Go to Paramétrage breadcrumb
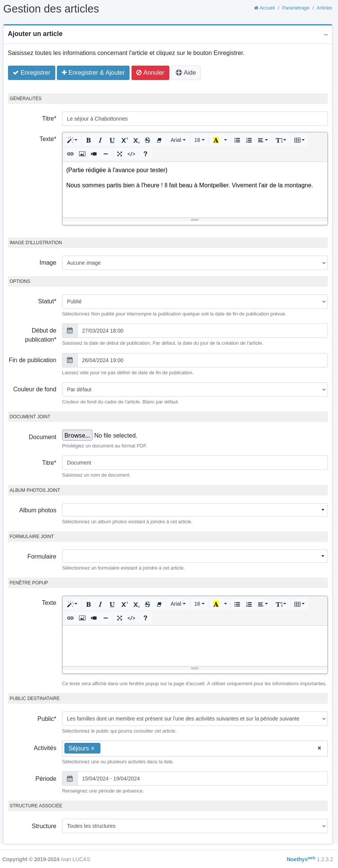This screenshot has height=868, width=338. click(296, 8)
